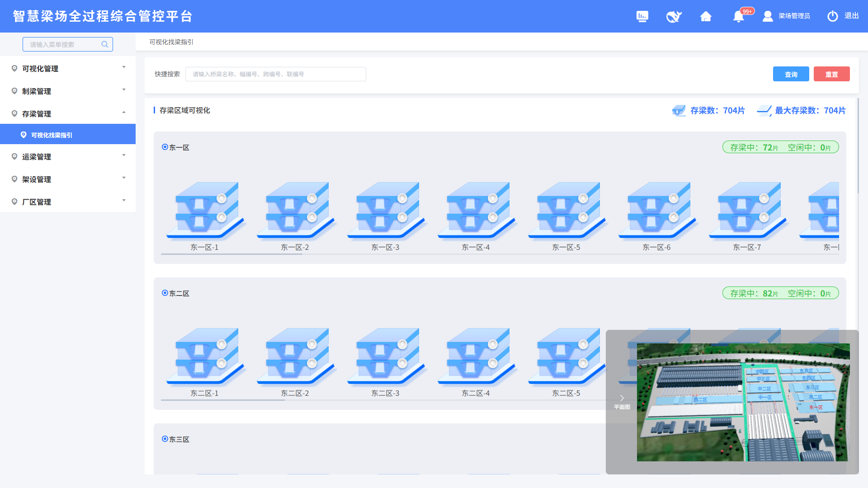Click the 存梁数：704片 total text
The width and height of the screenshot is (868, 488).
[717, 111]
